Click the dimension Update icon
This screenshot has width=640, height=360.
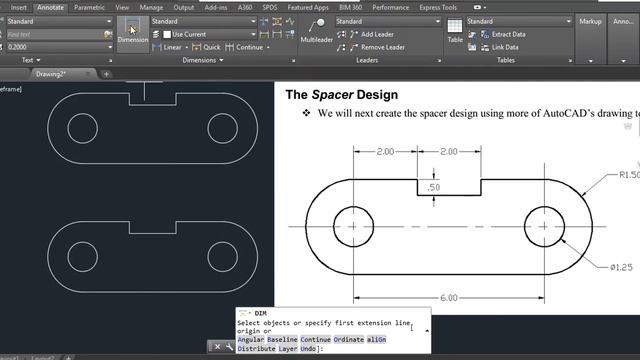[277, 35]
